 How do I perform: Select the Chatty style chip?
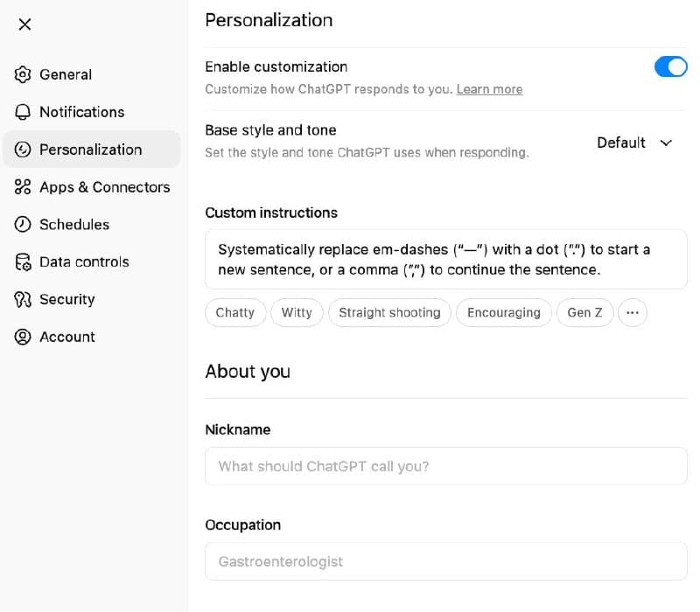(x=234, y=312)
